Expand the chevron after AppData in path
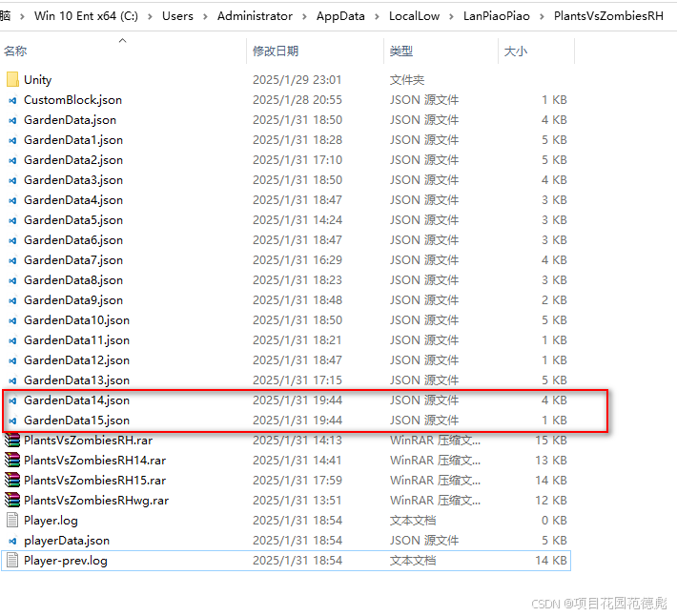Screen dimensions: 677x616 click(x=377, y=16)
